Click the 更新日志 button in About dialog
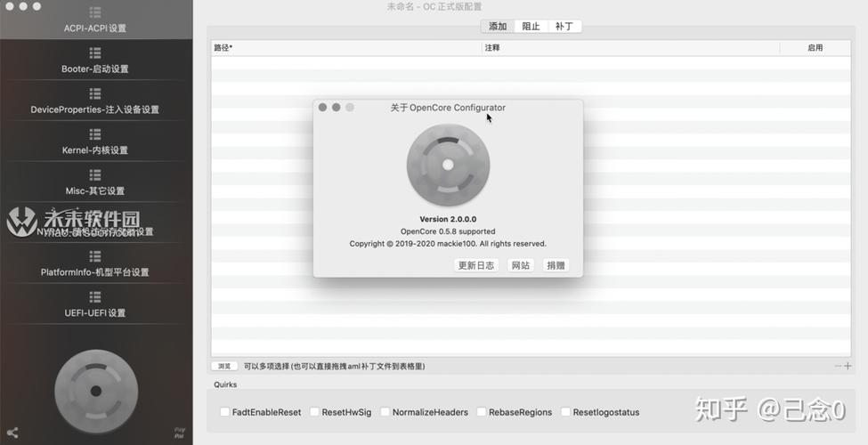Viewport: 868px width, 445px height. coord(476,265)
